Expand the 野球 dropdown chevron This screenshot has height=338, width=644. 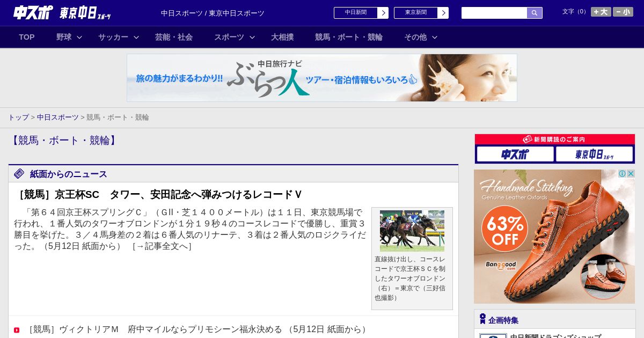click(x=79, y=37)
